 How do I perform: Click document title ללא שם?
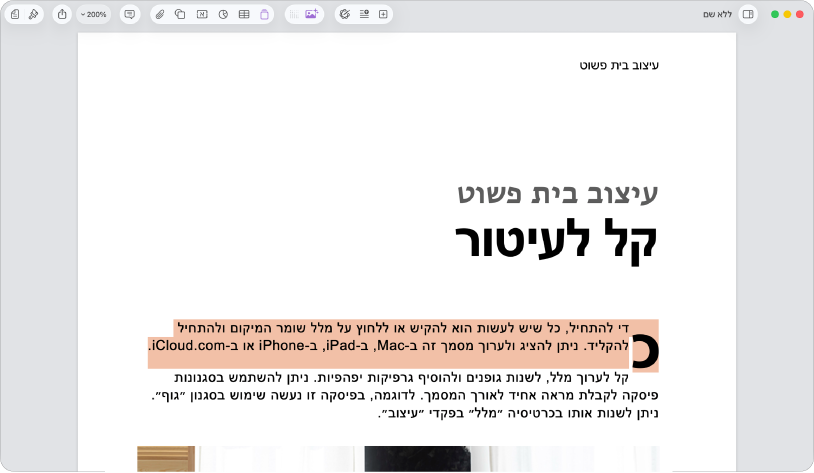tap(717, 15)
